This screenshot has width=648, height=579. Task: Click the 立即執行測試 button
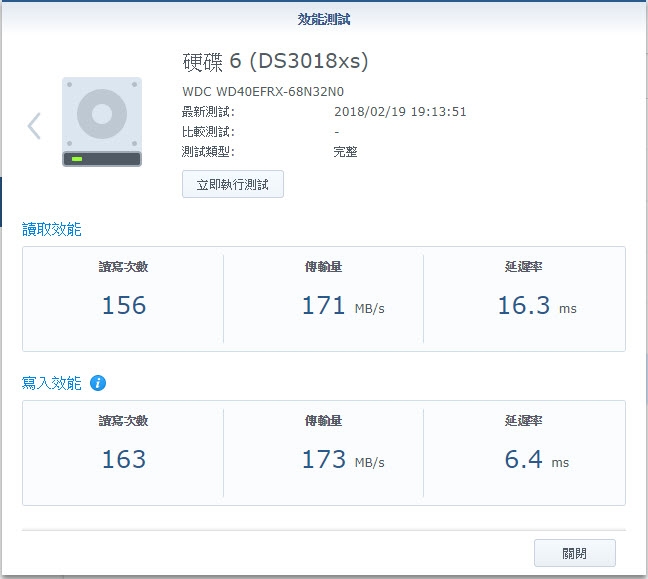pyautogui.click(x=233, y=184)
